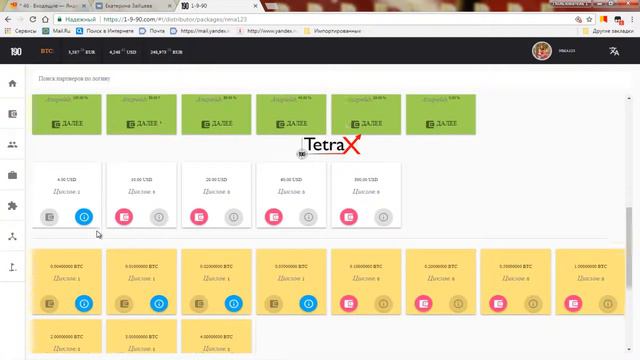Open the www.yandex bookmark
The width and height of the screenshot is (640, 360).
coord(267,31)
